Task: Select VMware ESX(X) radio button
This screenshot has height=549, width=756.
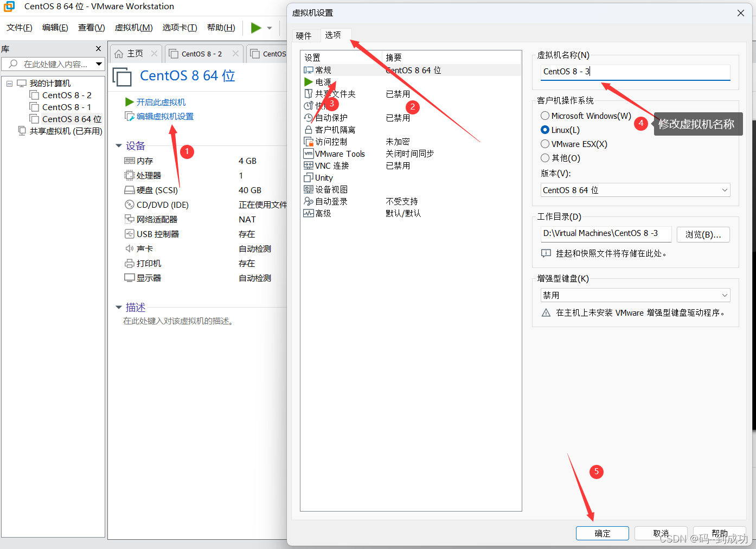Action: 545,144
